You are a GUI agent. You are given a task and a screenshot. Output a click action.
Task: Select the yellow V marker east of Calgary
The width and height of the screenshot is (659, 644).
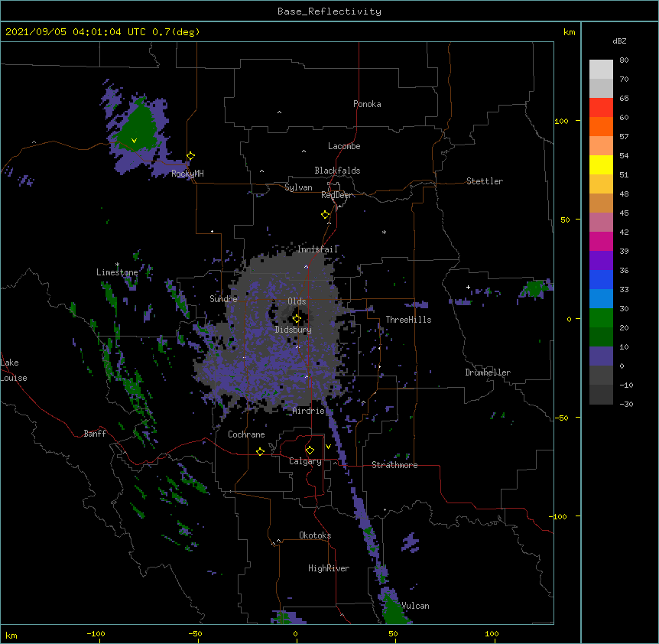tap(328, 447)
